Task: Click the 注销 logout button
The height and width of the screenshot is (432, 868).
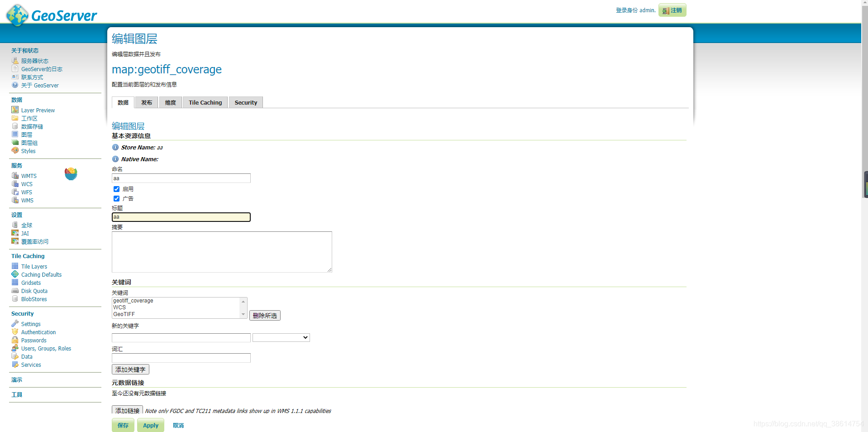Action: [672, 10]
